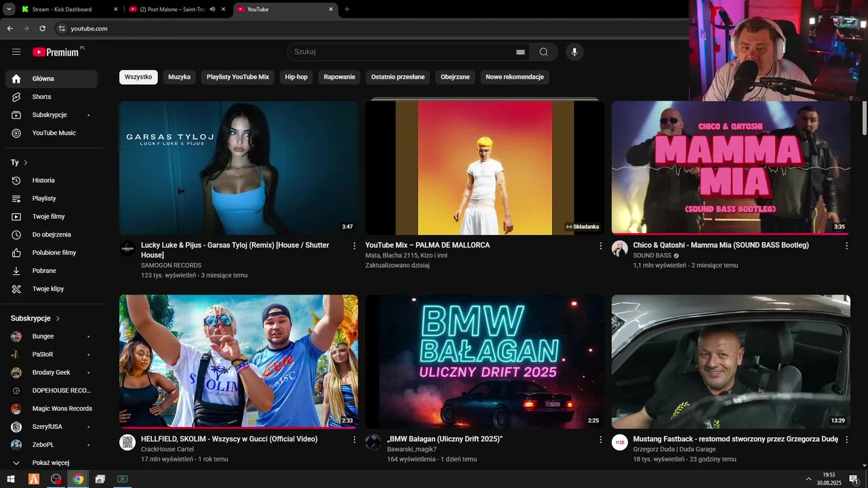868x488 pixels.
Task: Reload the page with browser refresh button
Action: point(42,28)
